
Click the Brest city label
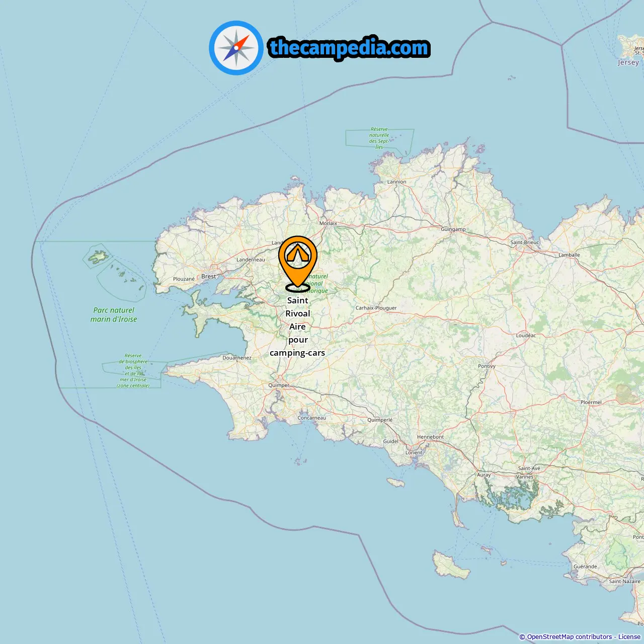(208, 276)
